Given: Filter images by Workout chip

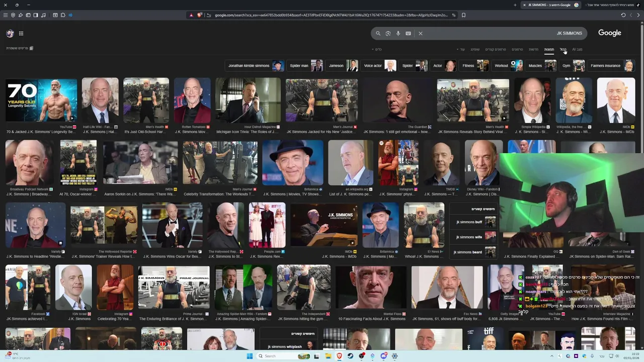Looking at the screenshot, I should point(507,65).
